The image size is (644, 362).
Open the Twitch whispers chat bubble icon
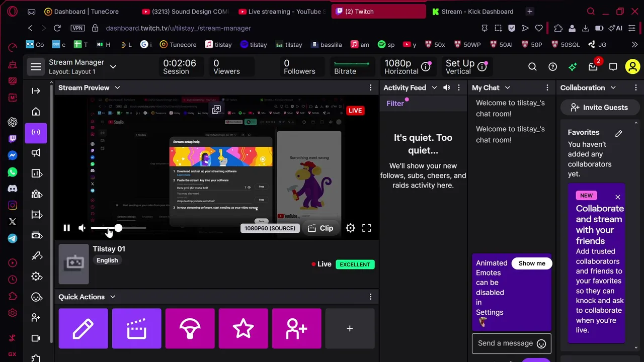613,66
